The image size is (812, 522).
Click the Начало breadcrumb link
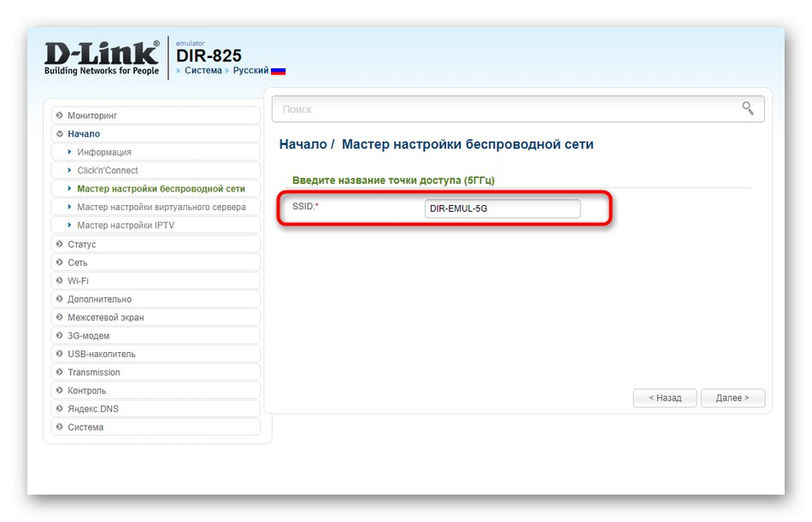(303, 144)
